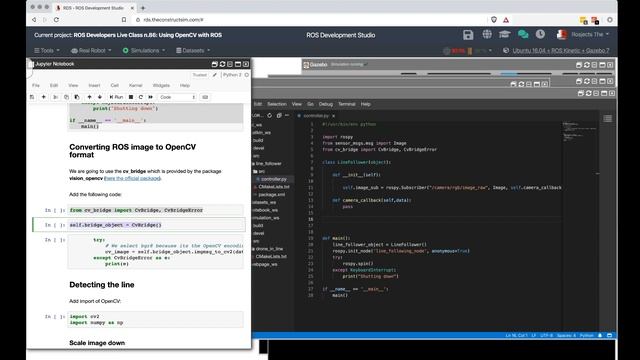
Task: Open Jupyter Edit menu
Action: (54, 85)
